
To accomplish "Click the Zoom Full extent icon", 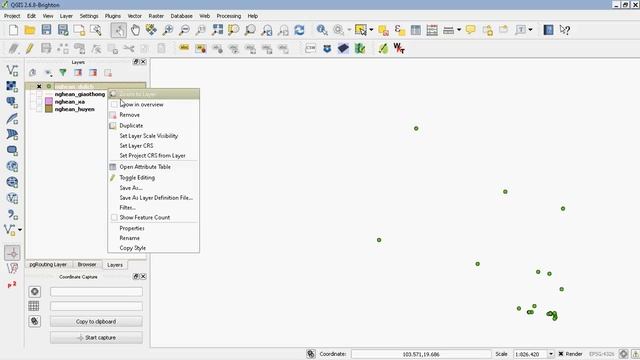I will (x=217, y=30).
